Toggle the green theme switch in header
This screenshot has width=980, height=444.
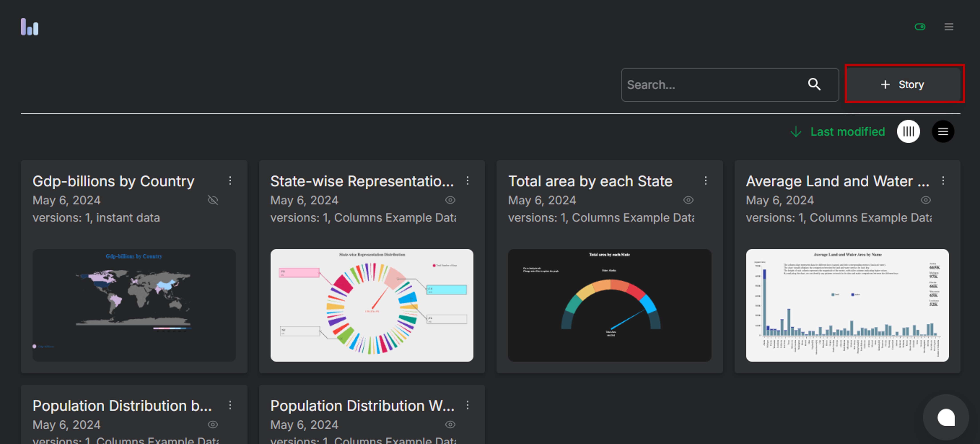coord(920,27)
